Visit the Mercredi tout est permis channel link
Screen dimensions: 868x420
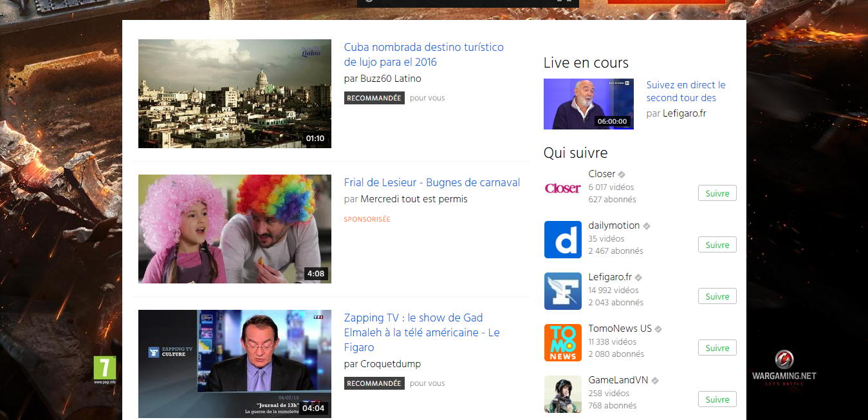tap(414, 199)
